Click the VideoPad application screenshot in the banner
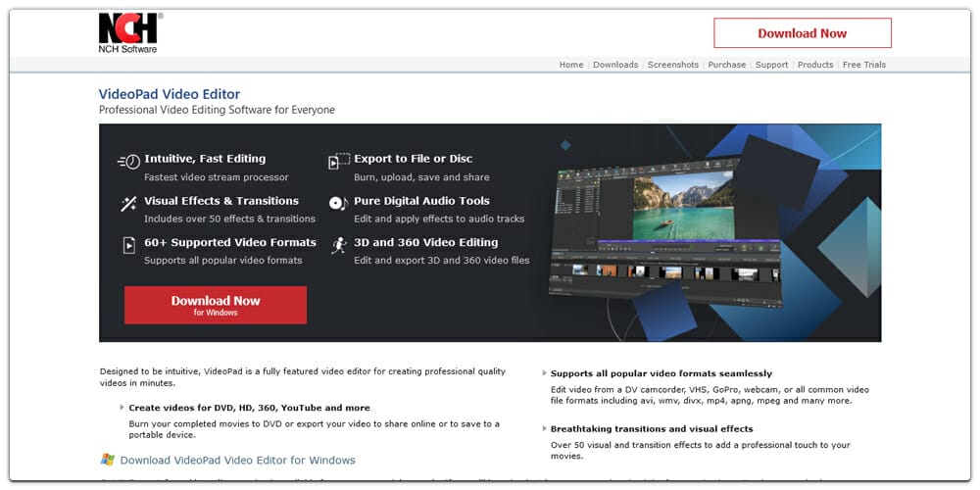This screenshot has width=980, height=490. tap(665, 231)
